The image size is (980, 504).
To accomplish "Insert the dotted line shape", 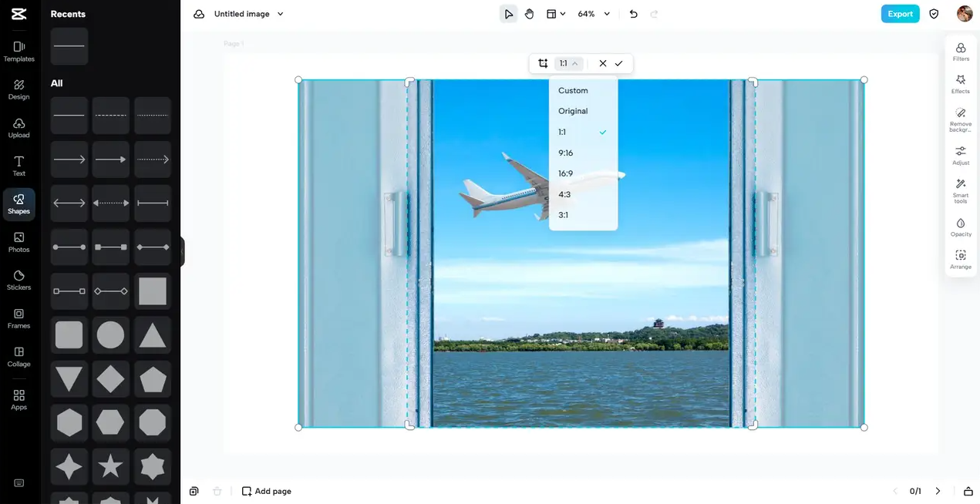I will pyautogui.click(x=153, y=116).
